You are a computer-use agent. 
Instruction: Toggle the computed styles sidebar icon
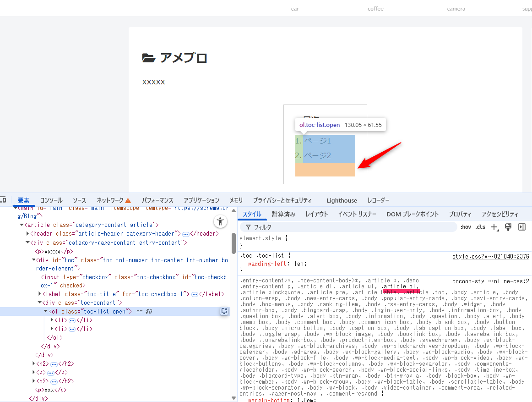coord(521,227)
